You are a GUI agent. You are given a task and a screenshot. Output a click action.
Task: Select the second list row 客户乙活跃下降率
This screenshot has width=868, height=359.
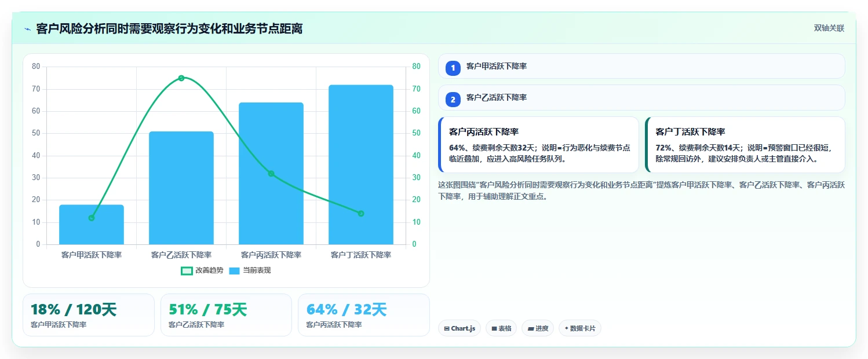point(641,97)
